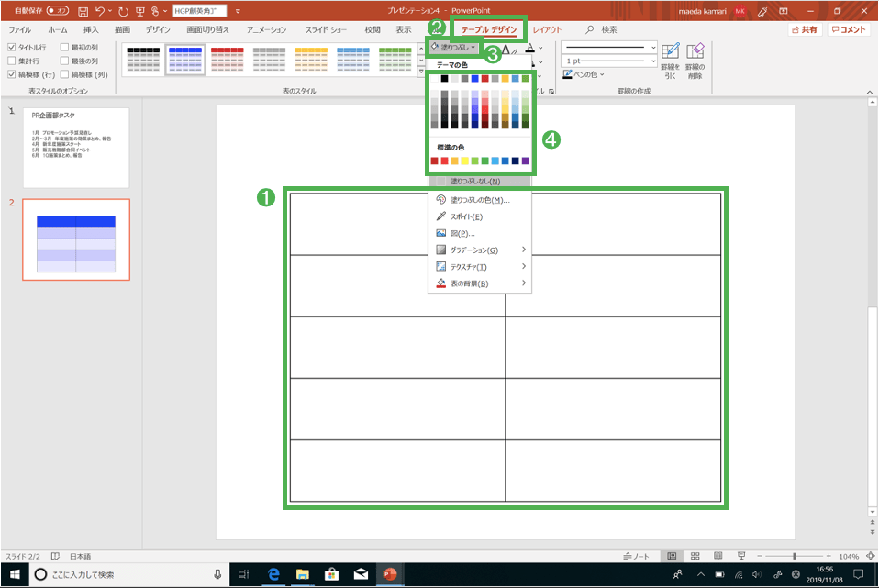
Task: Open customize quick access toolbar dropdown
Action: pos(238,11)
